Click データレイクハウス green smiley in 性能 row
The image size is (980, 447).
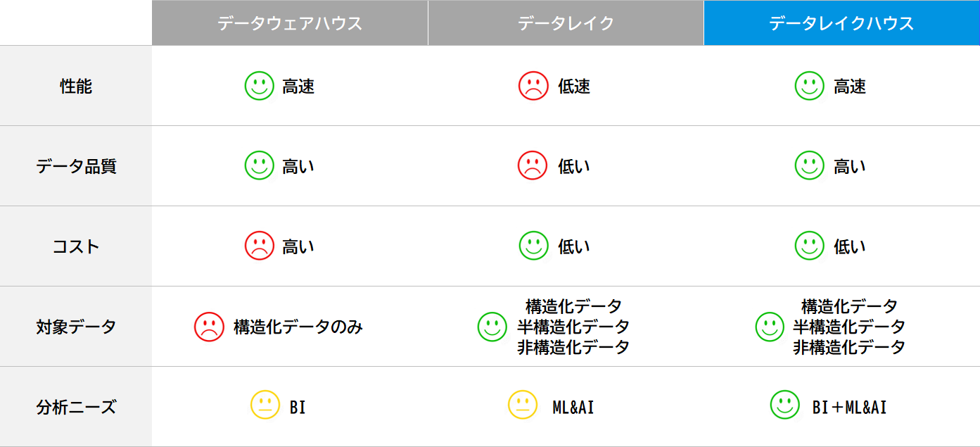(x=809, y=86)
